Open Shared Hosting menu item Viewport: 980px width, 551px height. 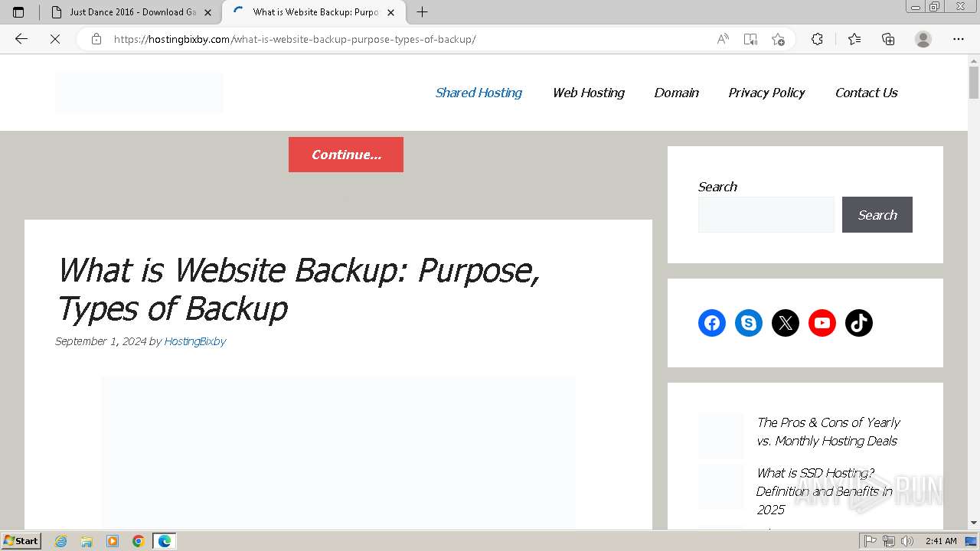click(479, 93)
